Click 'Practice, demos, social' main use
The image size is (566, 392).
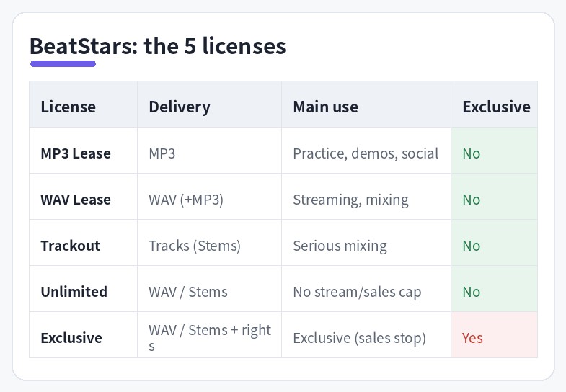pyautogui.click(x=366, y=153)
